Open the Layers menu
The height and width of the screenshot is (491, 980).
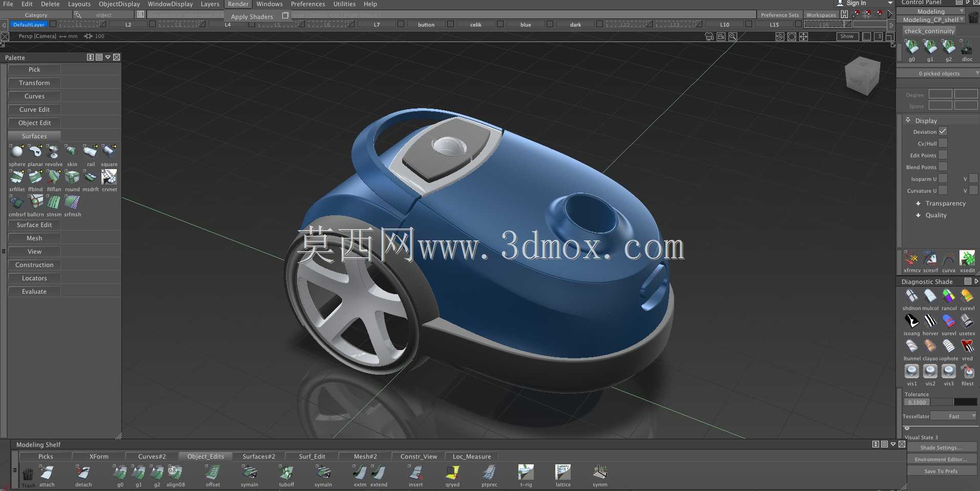pos(210,4)
